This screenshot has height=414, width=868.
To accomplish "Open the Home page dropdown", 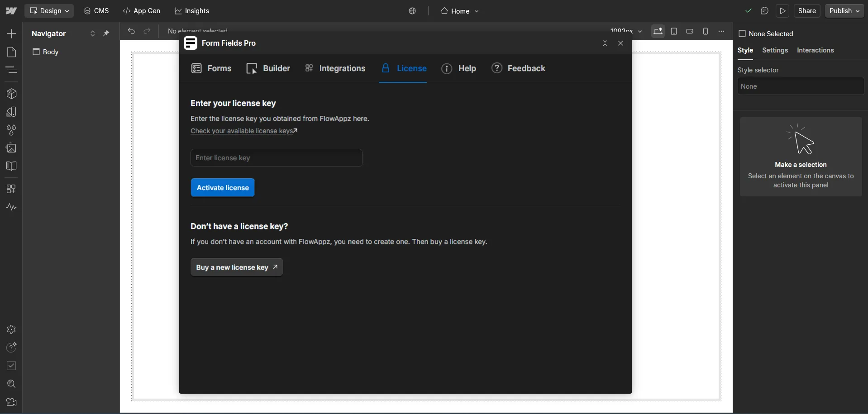I will click(x=459, y=11).
